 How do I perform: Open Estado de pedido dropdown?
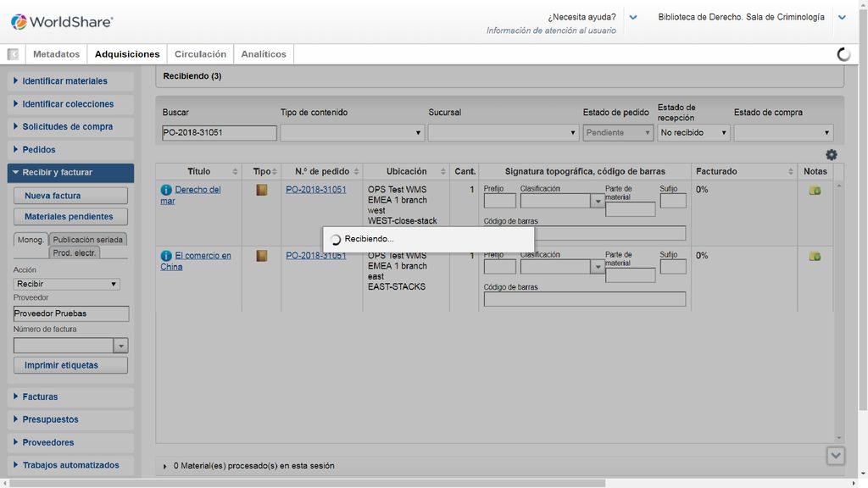pos(618,133)
